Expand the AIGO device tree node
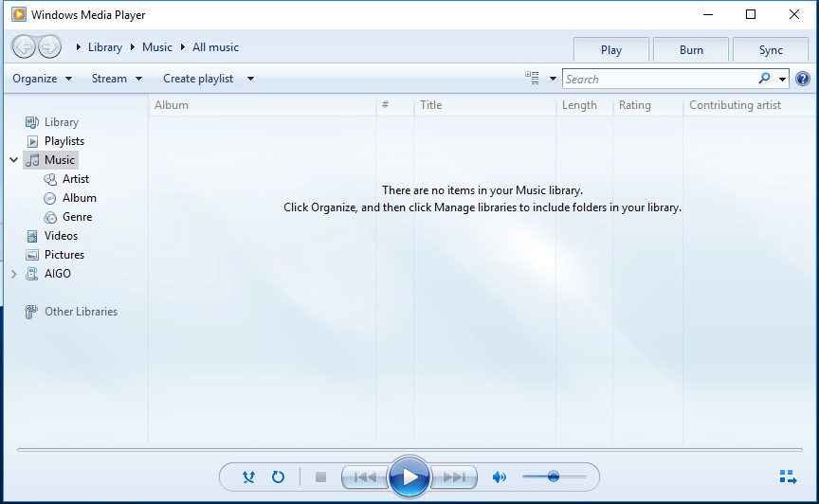 click(13, 274)
